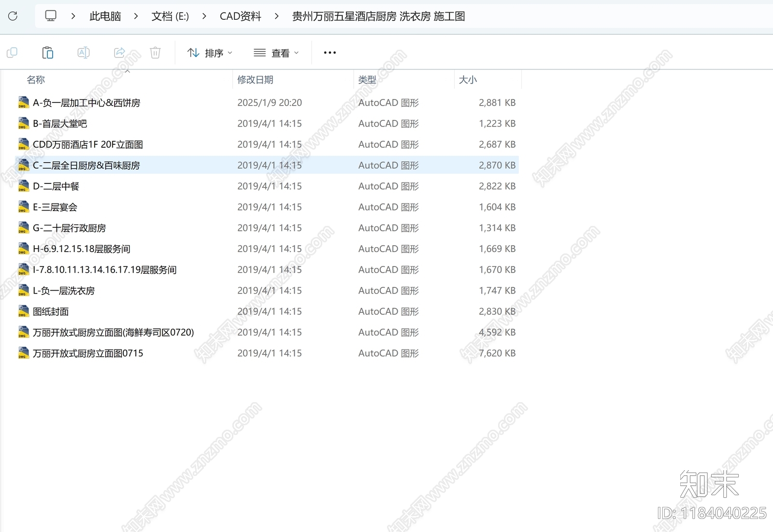Expand chevron after the computer icon

(73, 16)
